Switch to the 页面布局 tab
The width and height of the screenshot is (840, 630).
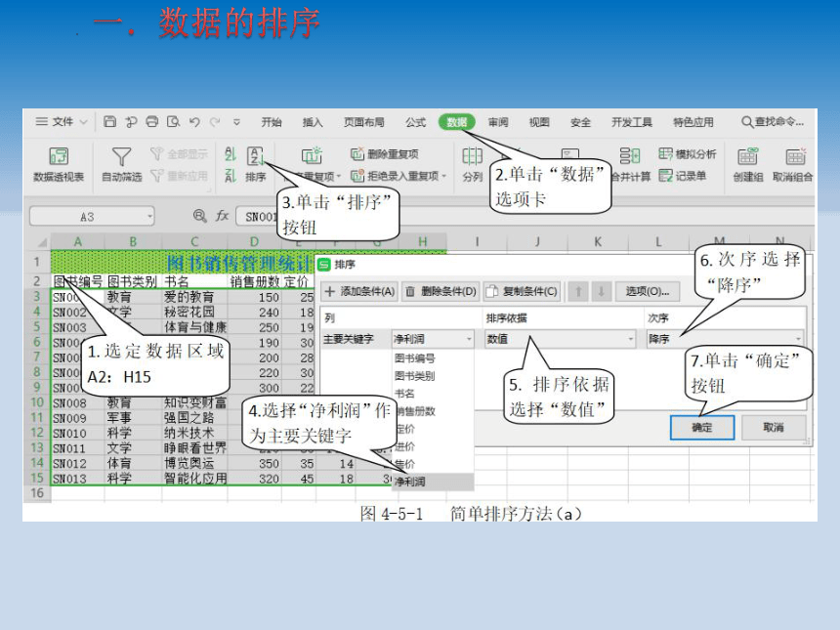[x=363, y=122]
